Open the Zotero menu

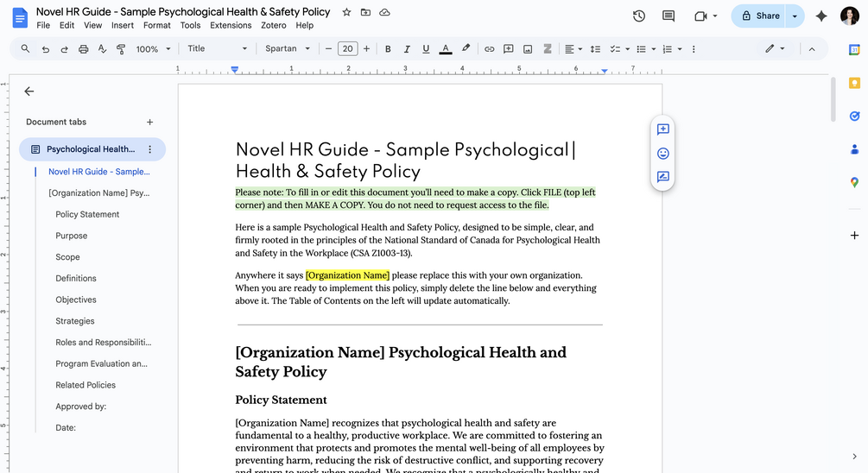[x=274, y=25]
